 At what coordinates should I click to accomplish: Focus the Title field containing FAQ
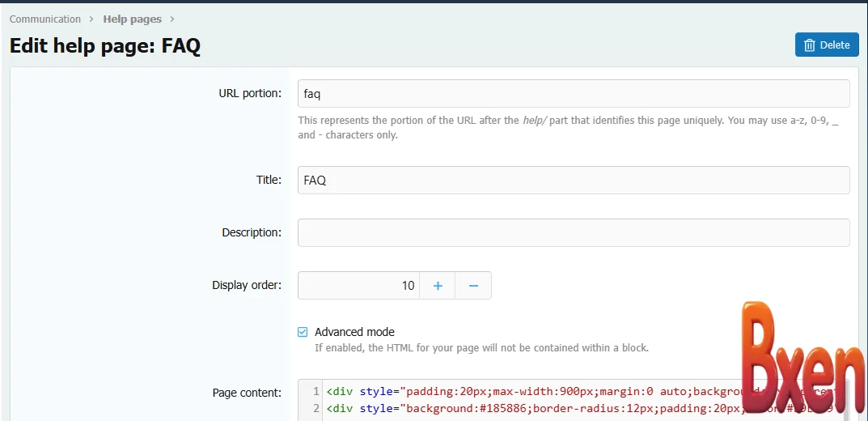tap(573, 180)
